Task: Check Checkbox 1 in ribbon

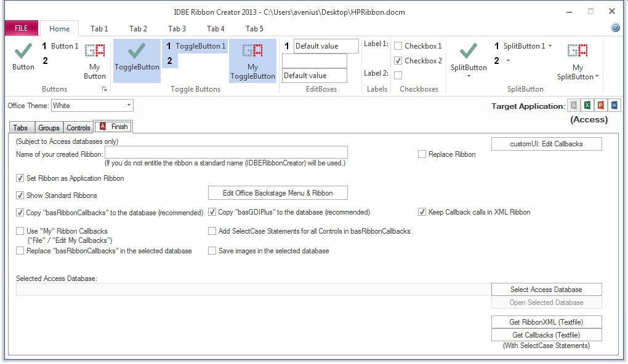Action: point(398,46)
